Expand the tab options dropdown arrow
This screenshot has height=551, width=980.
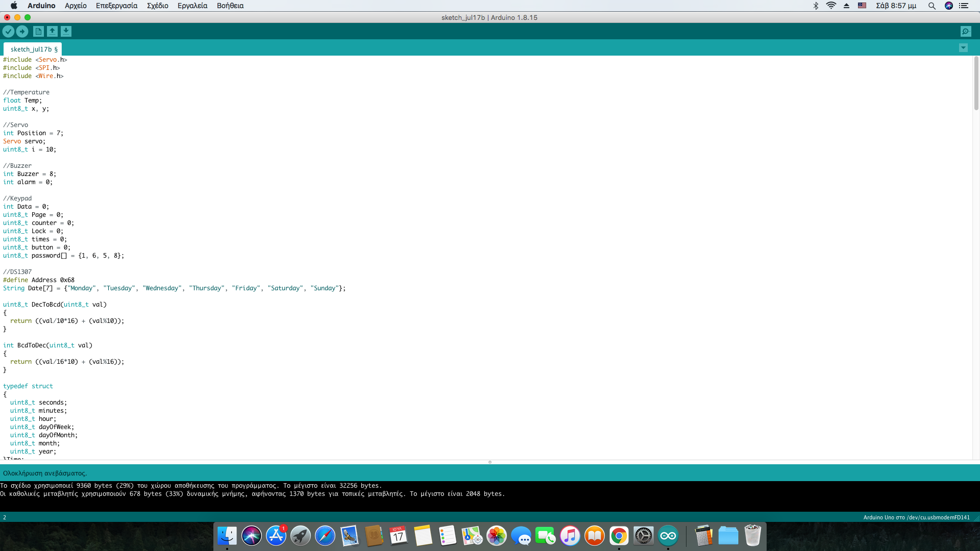point(963,48)
